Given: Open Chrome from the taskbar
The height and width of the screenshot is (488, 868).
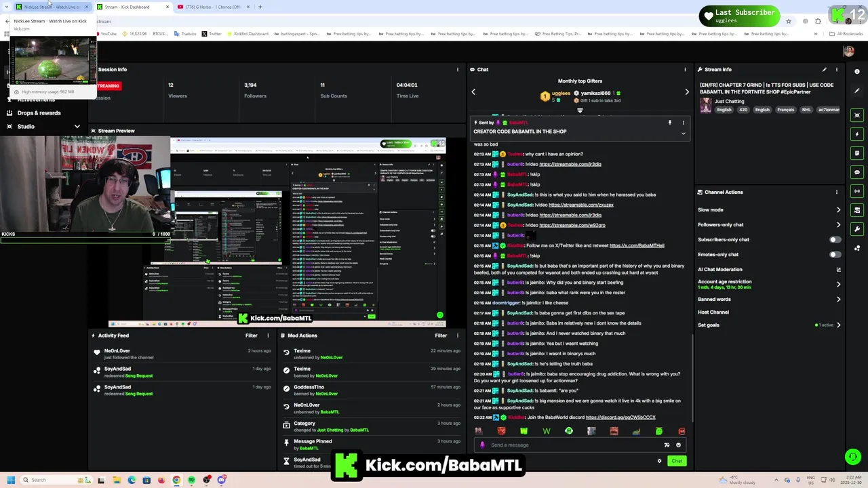Looking at the screenshot, I should click(x=176, y=480).
